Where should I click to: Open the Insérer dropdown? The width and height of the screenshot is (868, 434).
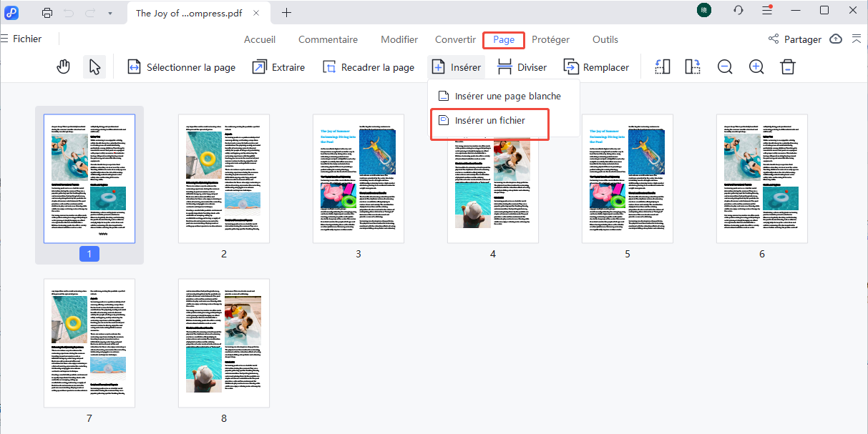(457, 67)
